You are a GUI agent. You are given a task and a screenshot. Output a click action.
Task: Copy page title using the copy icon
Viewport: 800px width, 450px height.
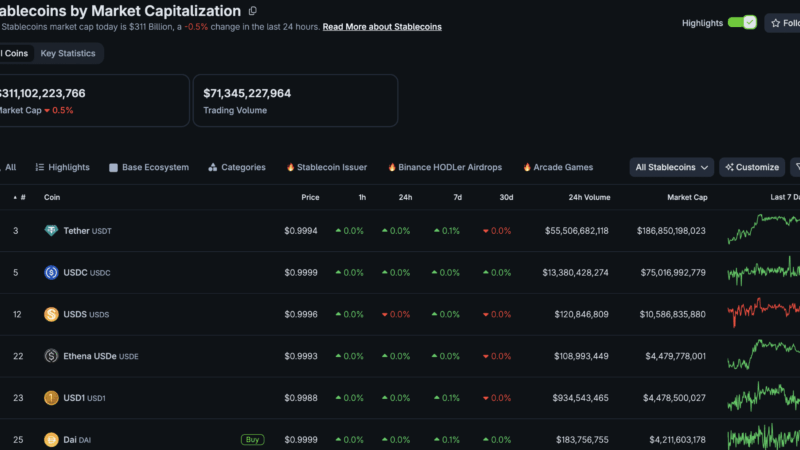[253, 11]
